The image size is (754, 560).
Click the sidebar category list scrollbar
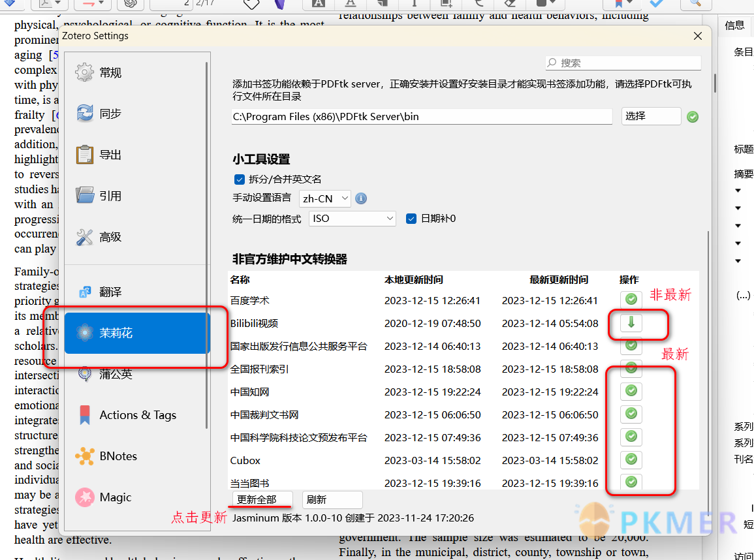pyautogui.click(x=207, y=245)
